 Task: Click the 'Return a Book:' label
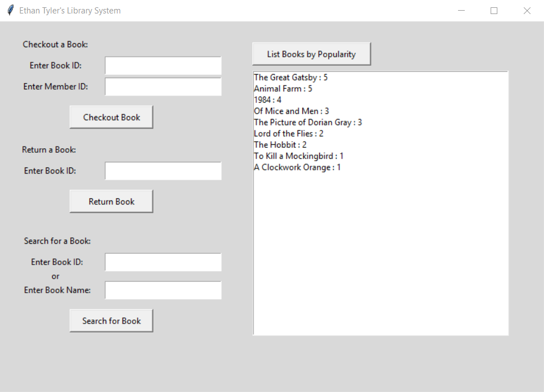[49, 150]
